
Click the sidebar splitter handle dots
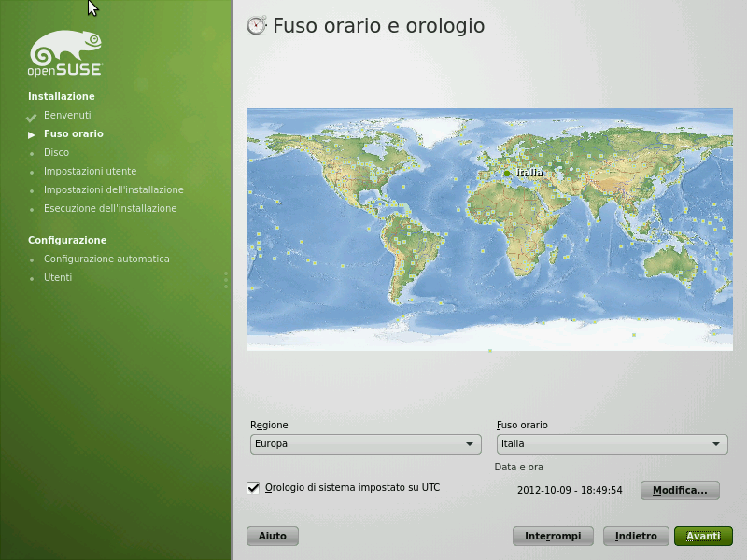coord(226,280)
